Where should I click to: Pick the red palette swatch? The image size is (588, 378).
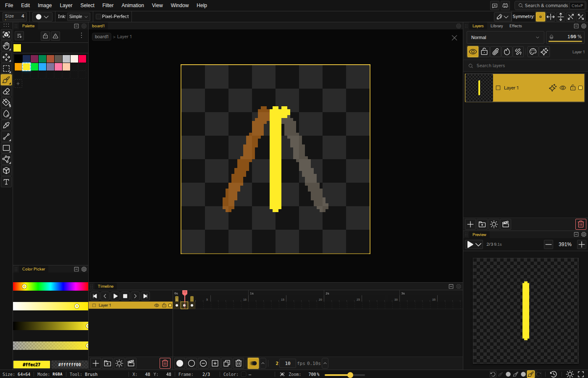82,59
